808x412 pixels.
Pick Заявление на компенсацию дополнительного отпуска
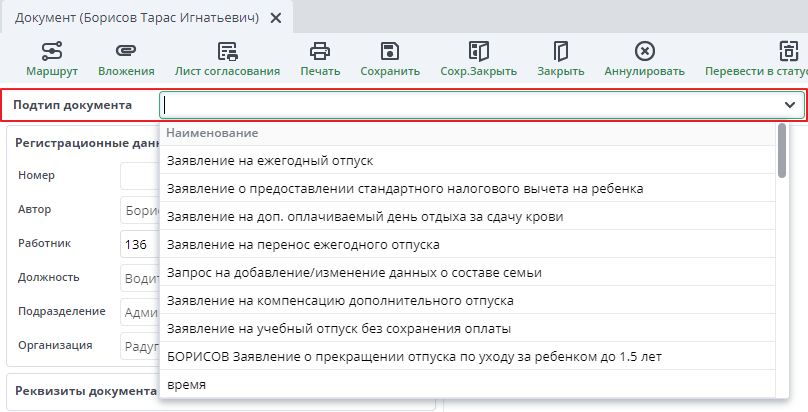click(x=467, y=300)
